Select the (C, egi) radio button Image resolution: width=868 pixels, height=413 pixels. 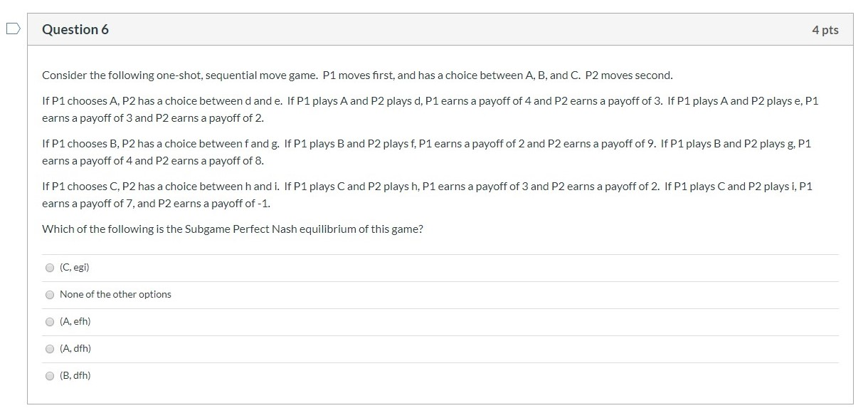point(49,268)
